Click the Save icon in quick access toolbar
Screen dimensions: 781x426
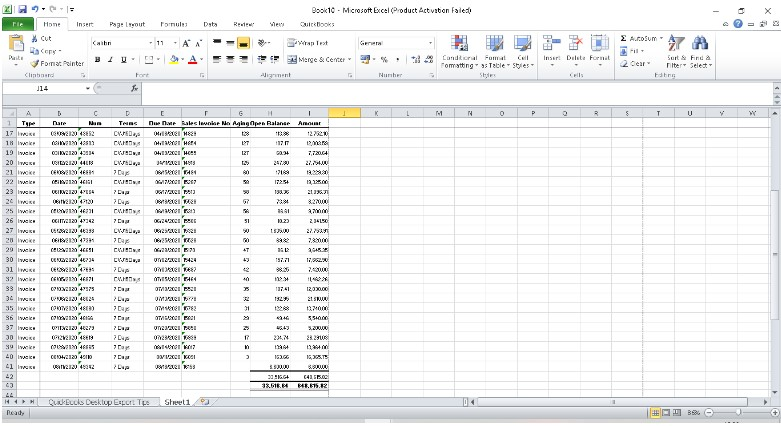point(22,9)
